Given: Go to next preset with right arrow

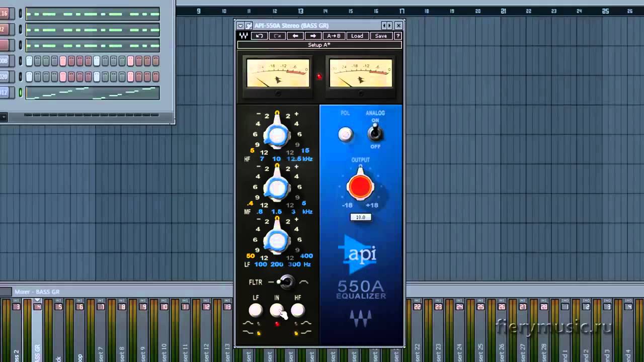Looking at the screenshot, I should tap(313, 36).
